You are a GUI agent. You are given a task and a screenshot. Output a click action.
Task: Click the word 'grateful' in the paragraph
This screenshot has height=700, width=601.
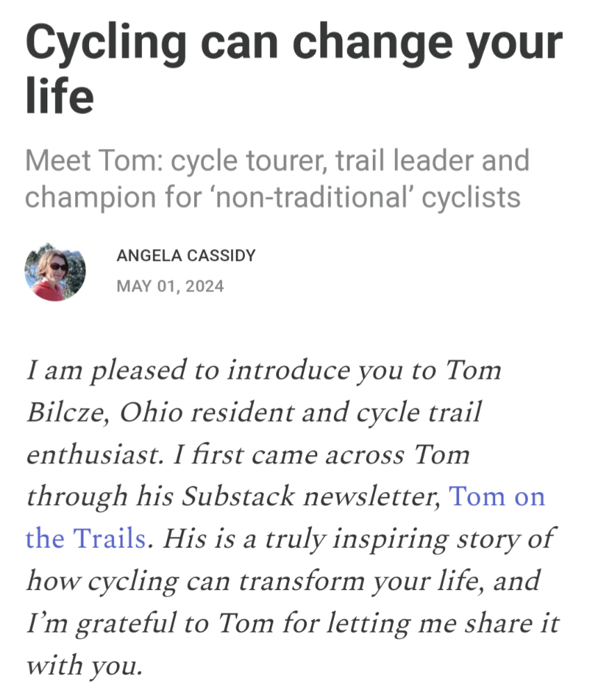tap(126, 623)
